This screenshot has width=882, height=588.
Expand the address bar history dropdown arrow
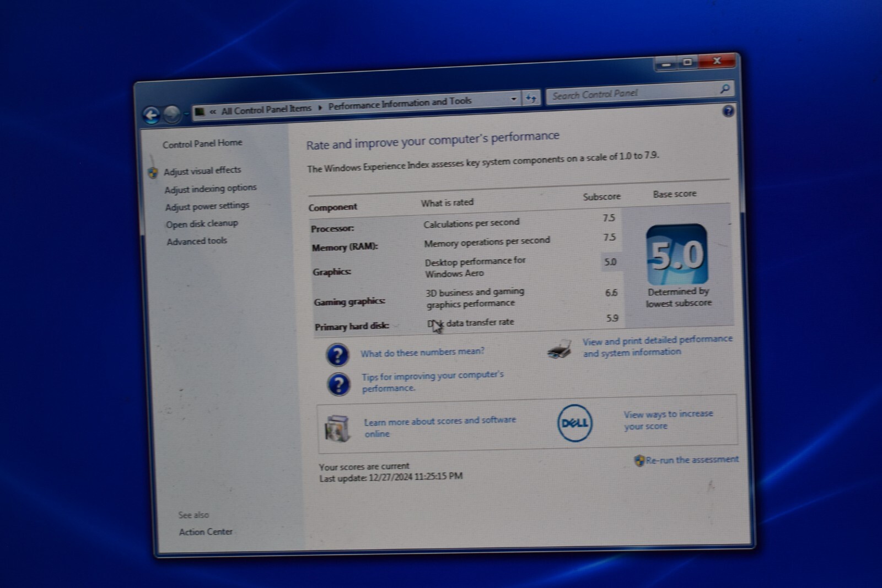pos(514,99)
